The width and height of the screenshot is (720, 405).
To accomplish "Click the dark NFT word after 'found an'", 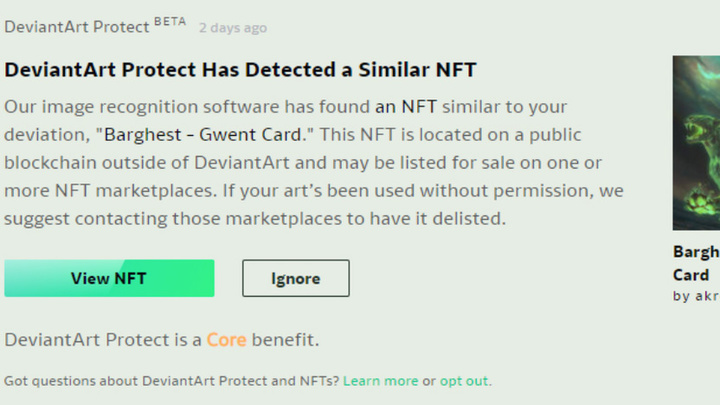I will coord(419,106).
